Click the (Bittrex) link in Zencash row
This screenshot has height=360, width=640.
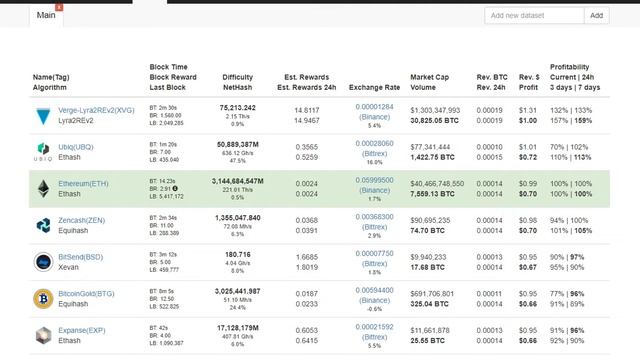point(374,227)
